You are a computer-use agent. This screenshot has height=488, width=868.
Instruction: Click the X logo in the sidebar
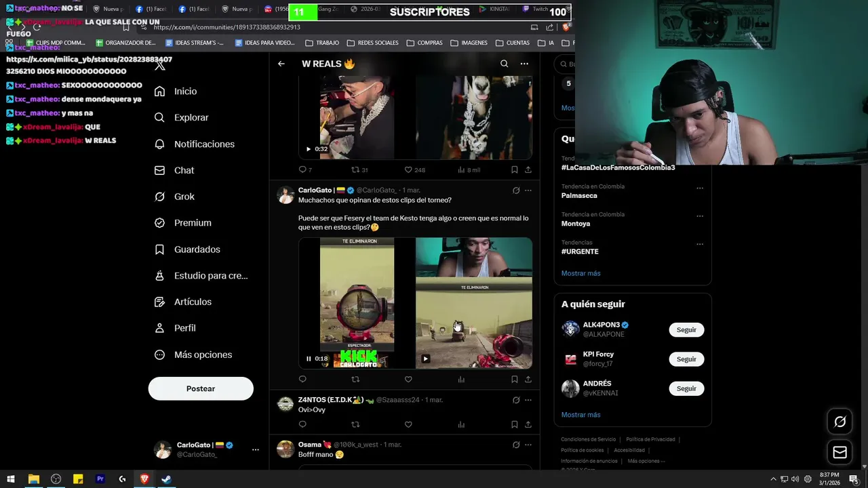tap(160, 65)
